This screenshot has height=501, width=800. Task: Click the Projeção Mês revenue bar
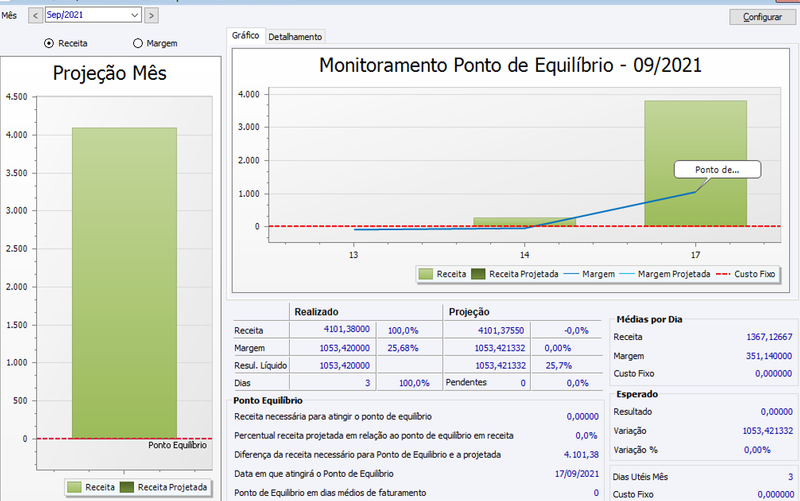coord(124,283)
